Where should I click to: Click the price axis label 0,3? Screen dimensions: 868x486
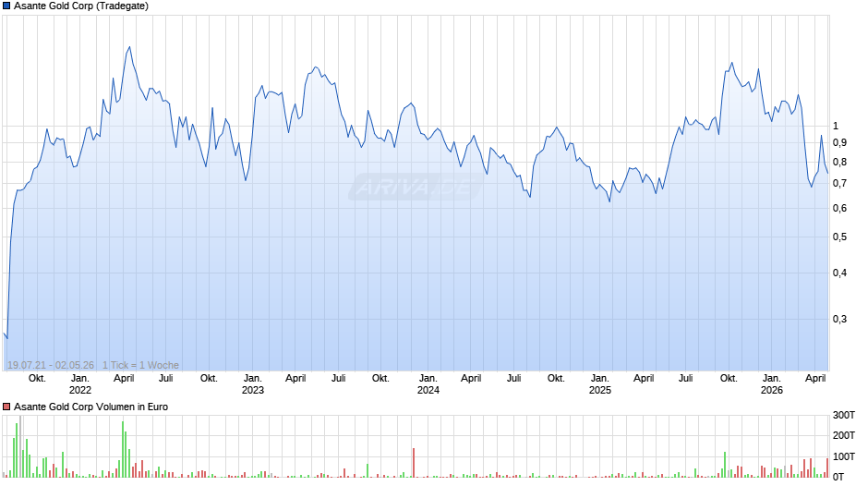[x=839, y=319]
